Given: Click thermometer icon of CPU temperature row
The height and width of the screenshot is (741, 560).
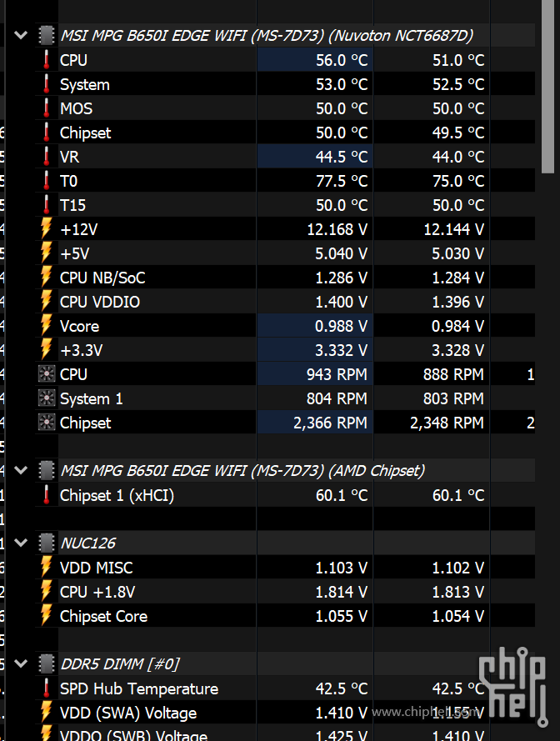Looking at the screenshot, I should [47, 59].
